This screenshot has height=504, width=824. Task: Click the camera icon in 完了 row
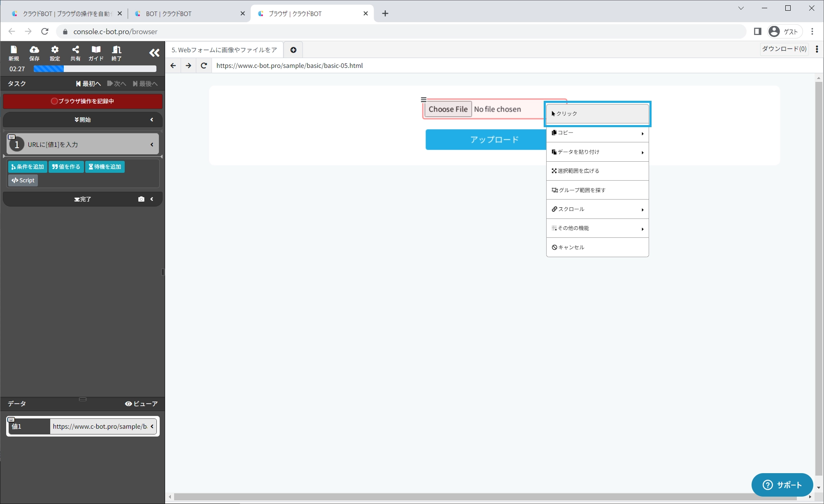coord(141,199)
